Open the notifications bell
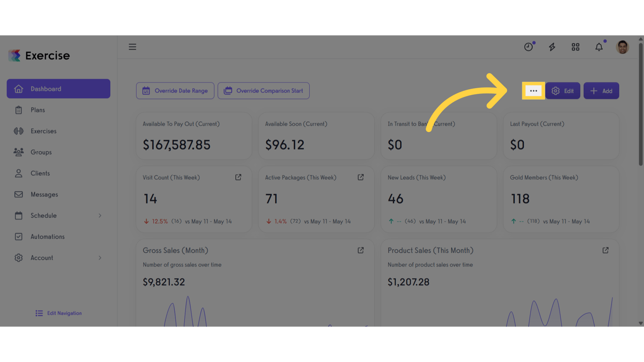The image size is (644, 362). [x=599, y=47]
